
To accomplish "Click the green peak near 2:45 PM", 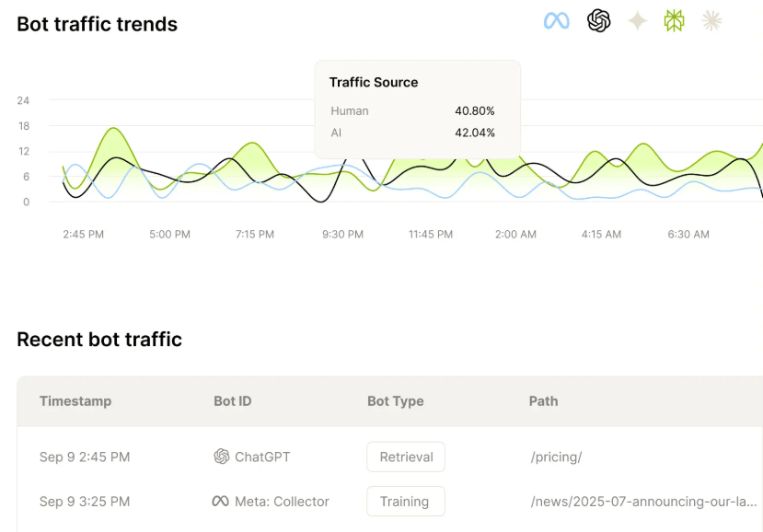I will tap(112, 129).
